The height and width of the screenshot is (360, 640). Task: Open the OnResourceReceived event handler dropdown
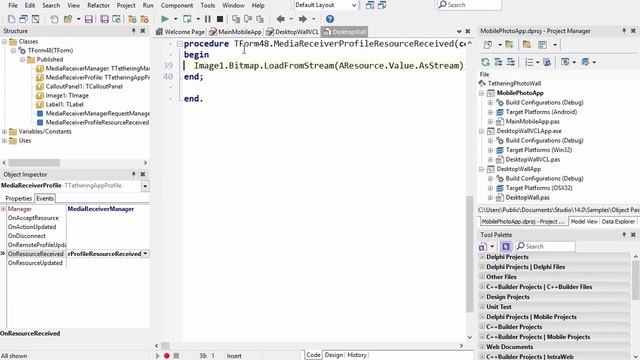click(145, 254)
